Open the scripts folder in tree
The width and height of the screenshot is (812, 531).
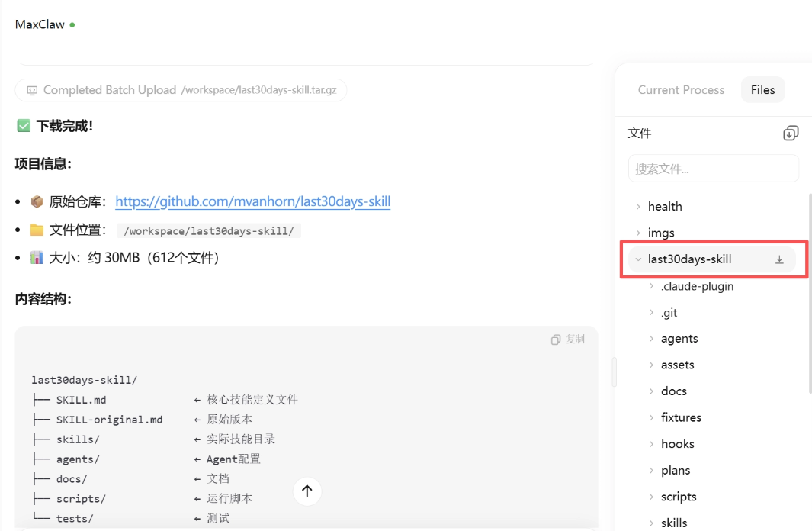(x=678, y=497)
